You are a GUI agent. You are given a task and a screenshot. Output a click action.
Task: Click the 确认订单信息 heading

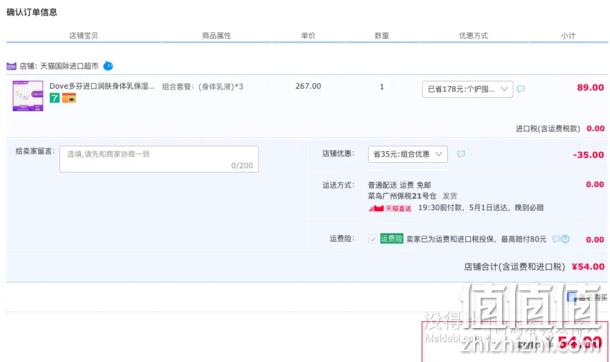(32, 12)
